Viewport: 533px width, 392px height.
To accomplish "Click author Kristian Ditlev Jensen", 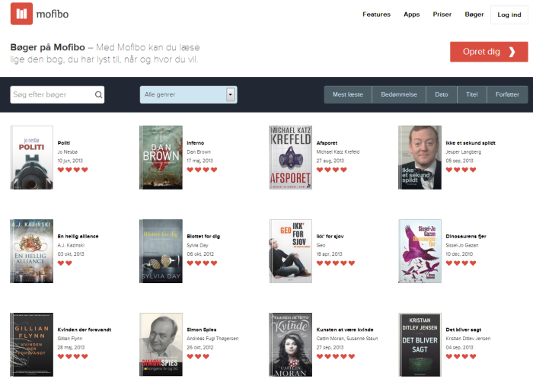I will 468,339.
